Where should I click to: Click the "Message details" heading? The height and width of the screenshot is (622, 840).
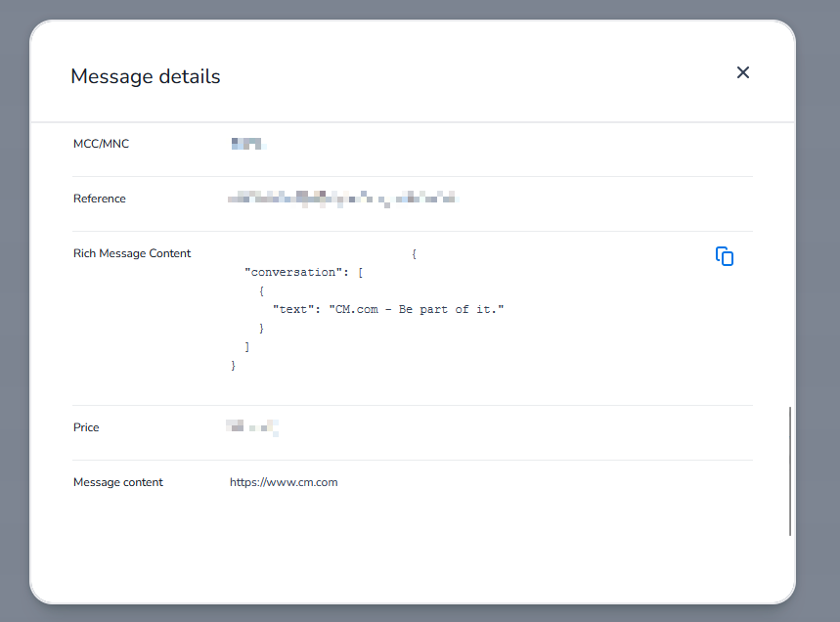146,76
